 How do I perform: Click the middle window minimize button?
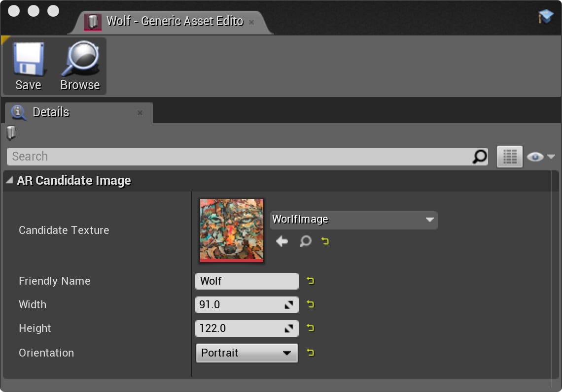click(34, 11)
